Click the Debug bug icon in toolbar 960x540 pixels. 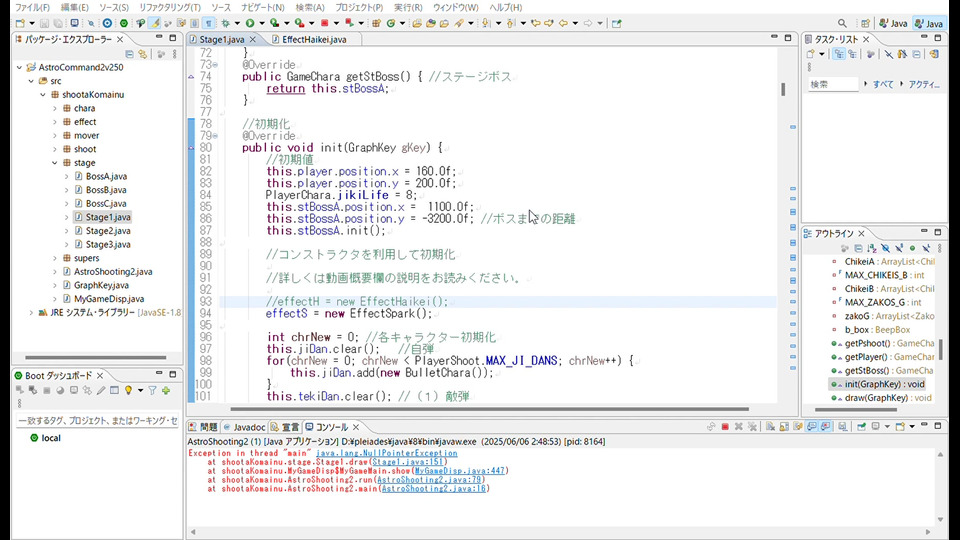pyautogui.click(x=225, y=22)
